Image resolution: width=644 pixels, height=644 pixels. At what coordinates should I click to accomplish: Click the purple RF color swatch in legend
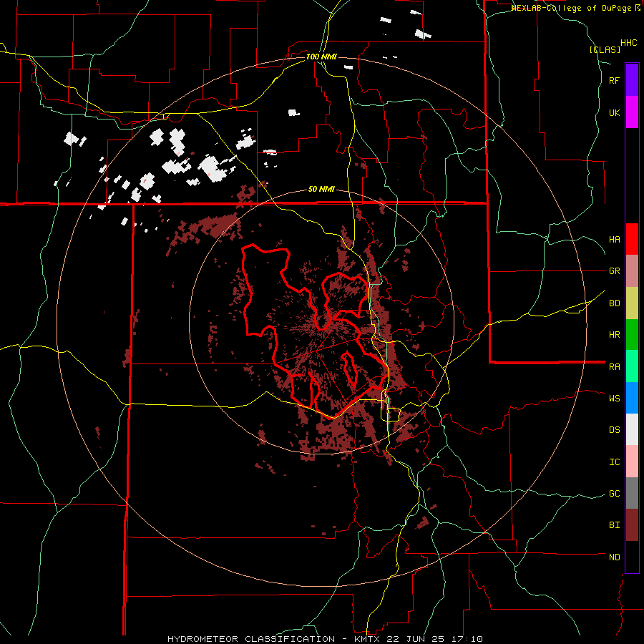coord(632,80)
